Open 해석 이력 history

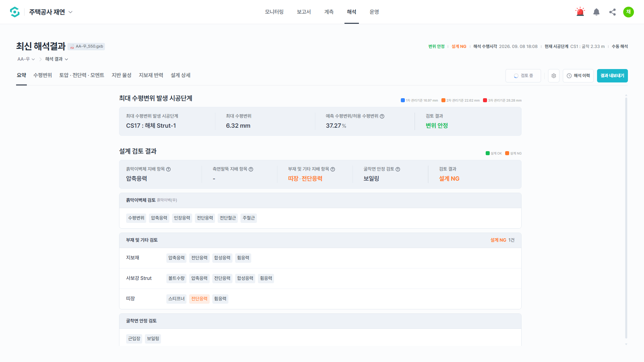[x=578, y=76]
